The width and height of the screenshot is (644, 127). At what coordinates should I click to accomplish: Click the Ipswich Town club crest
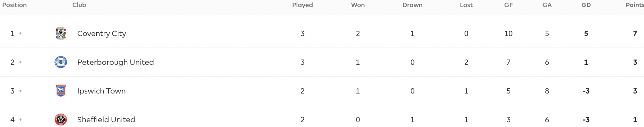click(x=61, y=91)
